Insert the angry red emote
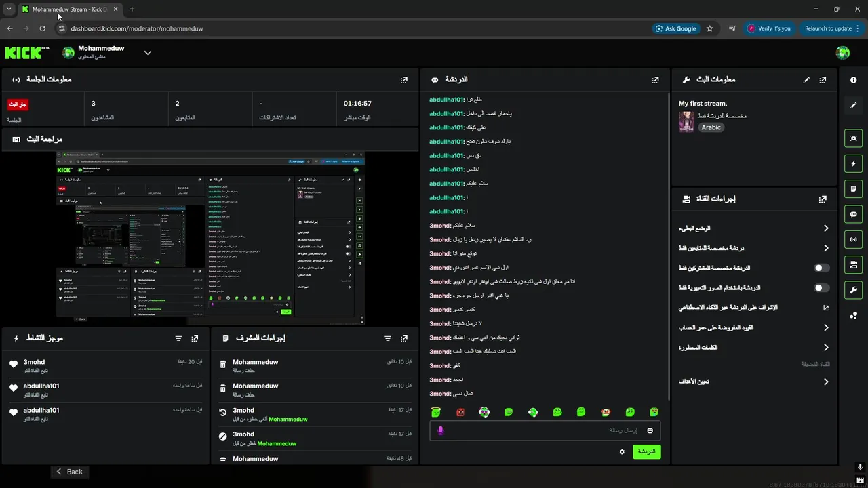This screenshot has height=488, width=868. [x=460, y=412]
